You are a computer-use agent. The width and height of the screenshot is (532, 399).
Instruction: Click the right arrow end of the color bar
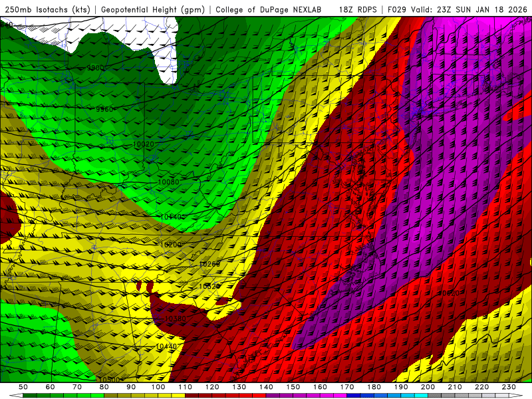pos(516,396)
